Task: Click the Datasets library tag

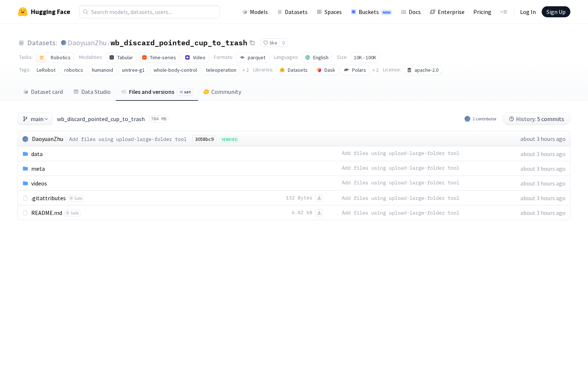Action: click(x=294, y=70)
